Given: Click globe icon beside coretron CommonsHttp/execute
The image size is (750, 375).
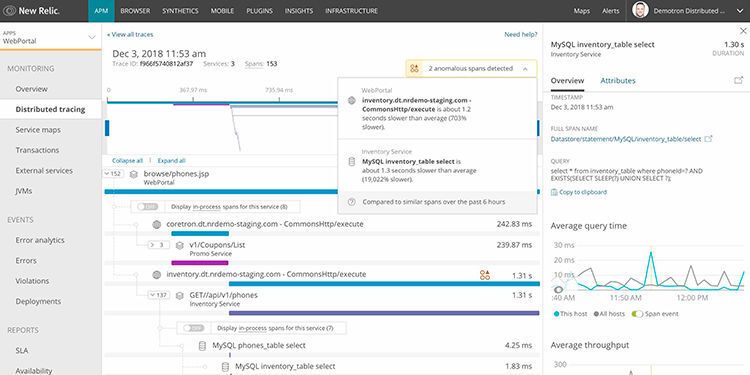Looking at the screenshot, I should click(156, 224).
